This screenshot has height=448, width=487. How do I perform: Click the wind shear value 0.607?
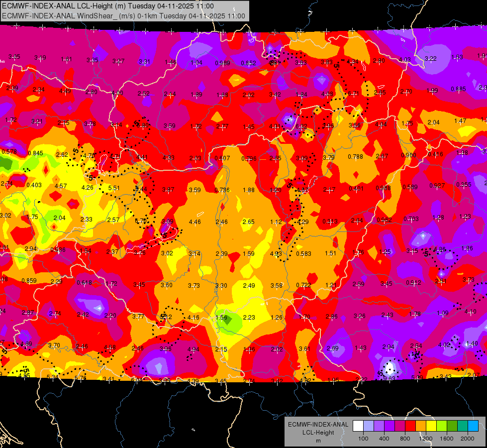[x=222, y=158]
